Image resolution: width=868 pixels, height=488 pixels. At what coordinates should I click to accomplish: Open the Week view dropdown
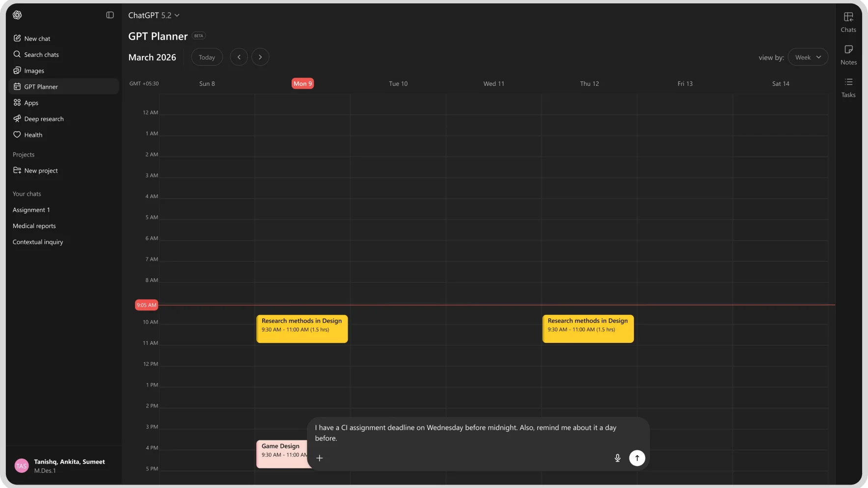[808, 57]
